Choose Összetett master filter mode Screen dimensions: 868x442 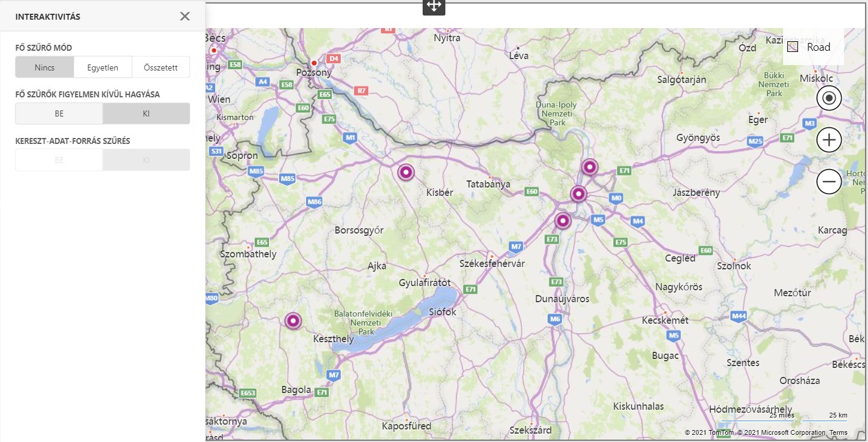coord(161,67)
